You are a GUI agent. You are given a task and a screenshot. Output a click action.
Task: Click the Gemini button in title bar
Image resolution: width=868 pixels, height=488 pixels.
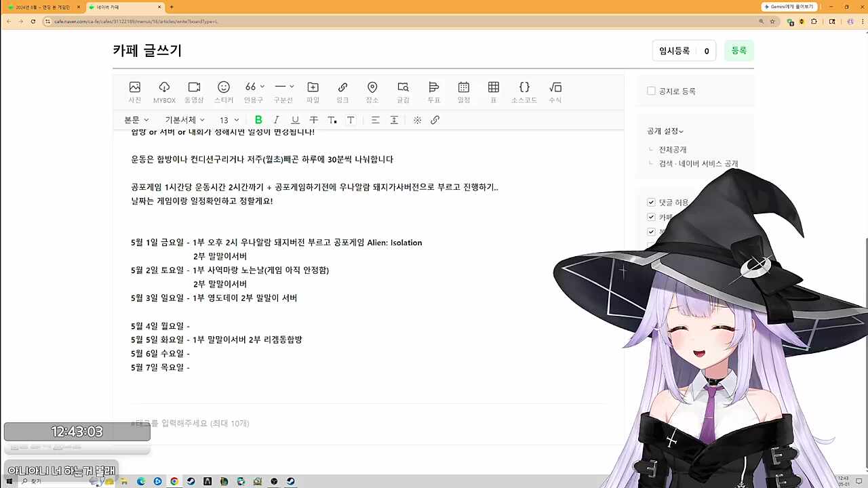[789, 7]
